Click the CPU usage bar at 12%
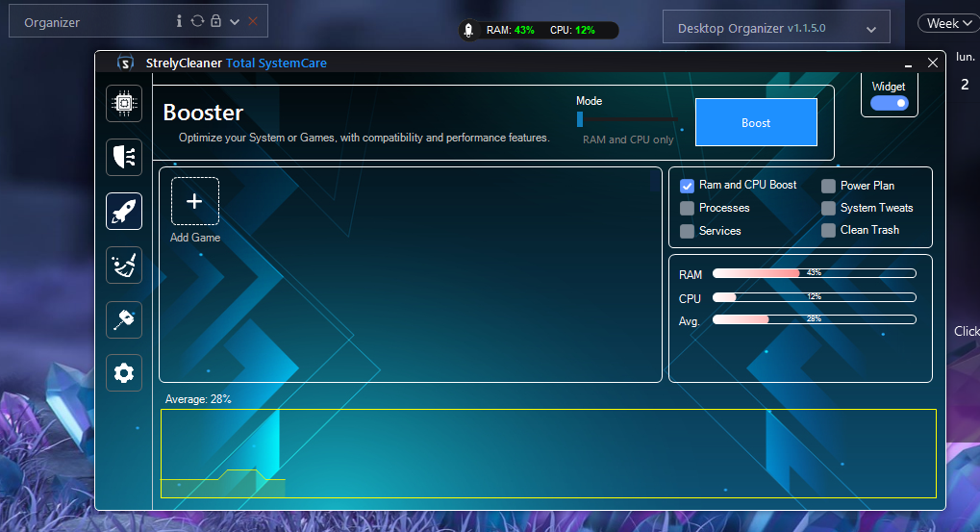The height and width of the screenshot is (532, 980). tap(814, 297)
